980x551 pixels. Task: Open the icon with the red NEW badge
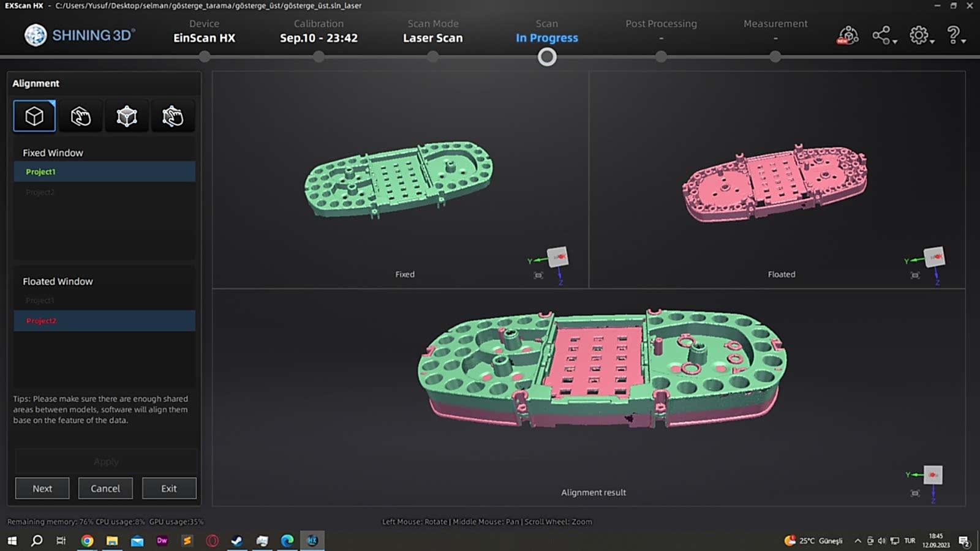(x=848, y=36)
